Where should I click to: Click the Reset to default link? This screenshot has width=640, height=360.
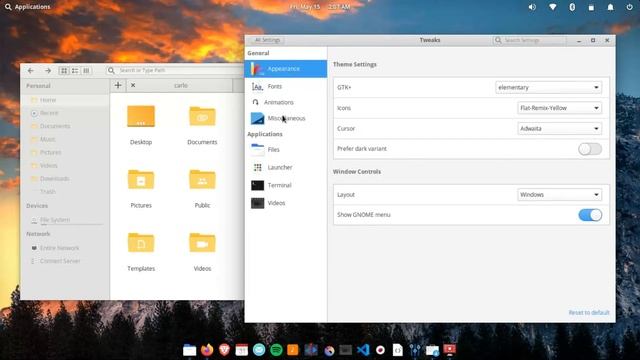coord(589,313)
